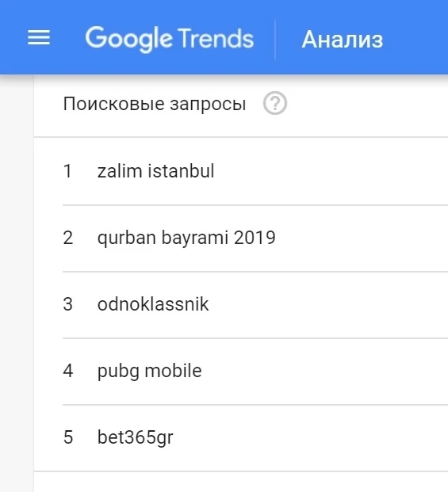Click rank number 2 in list

coord(68,238)
